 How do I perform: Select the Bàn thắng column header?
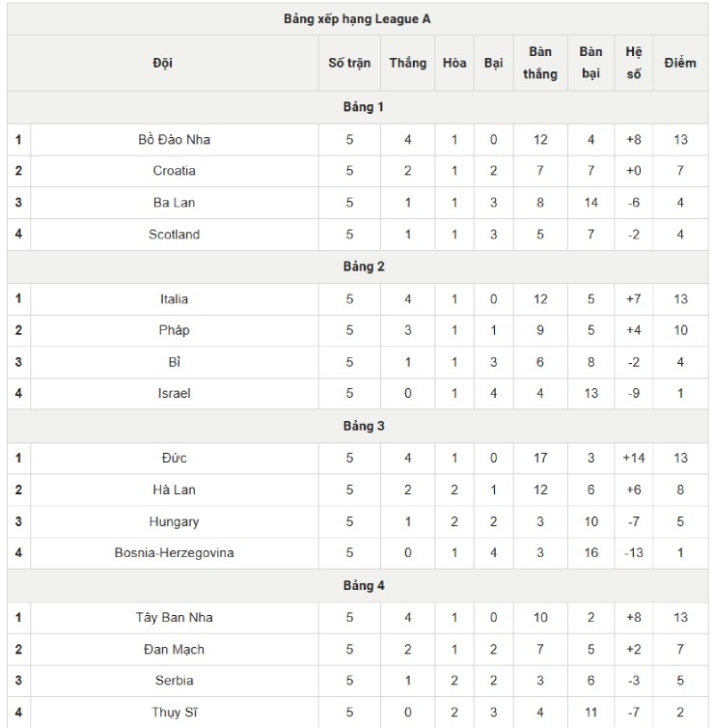coord(540,63)
